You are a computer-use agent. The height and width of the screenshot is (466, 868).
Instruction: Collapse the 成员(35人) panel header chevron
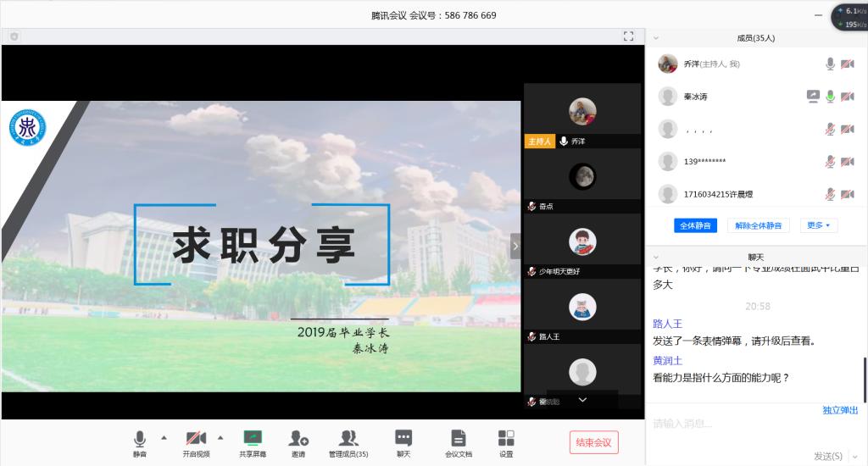[x=656, y=38]
